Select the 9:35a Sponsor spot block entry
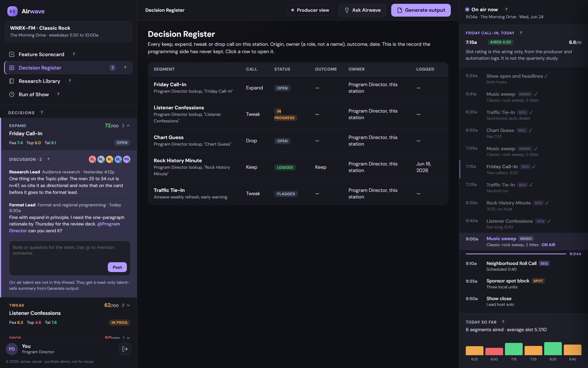This screenshot has height=368, width=588. (x=523, y=284)
